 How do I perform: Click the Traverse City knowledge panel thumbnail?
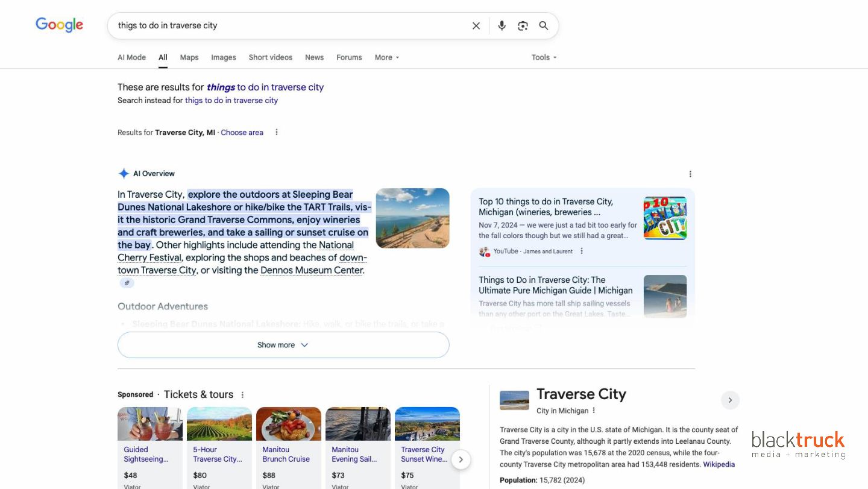[x=514, y=400]
